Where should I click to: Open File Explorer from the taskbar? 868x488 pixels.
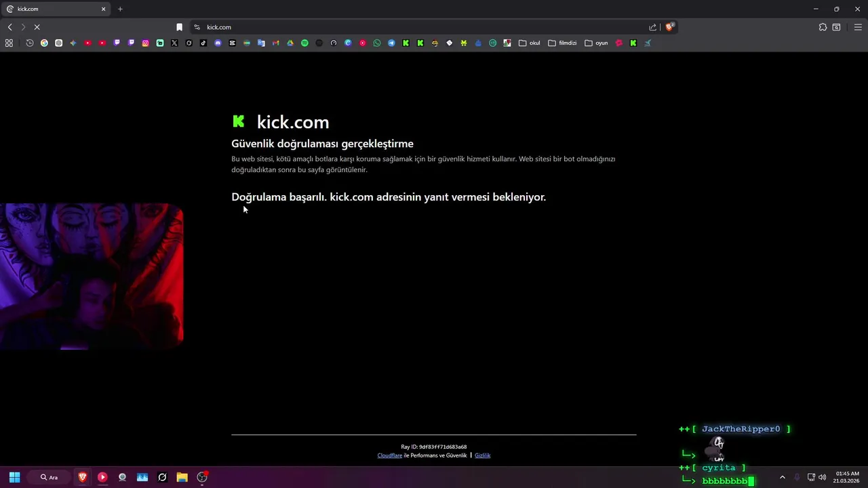(x=182, y=477)
